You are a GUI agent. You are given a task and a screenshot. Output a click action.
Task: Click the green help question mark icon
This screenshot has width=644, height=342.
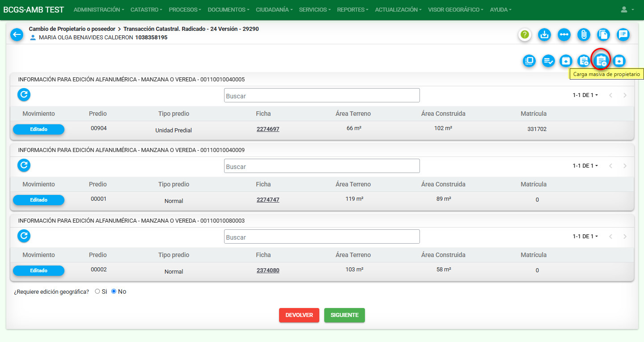tap(525, 34)
